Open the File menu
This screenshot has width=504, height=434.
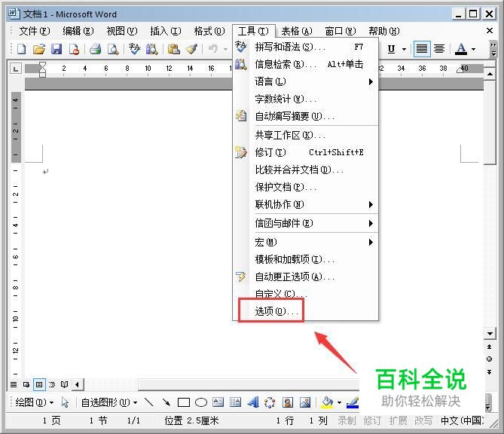pyautogui.click(x=35, y=31)
